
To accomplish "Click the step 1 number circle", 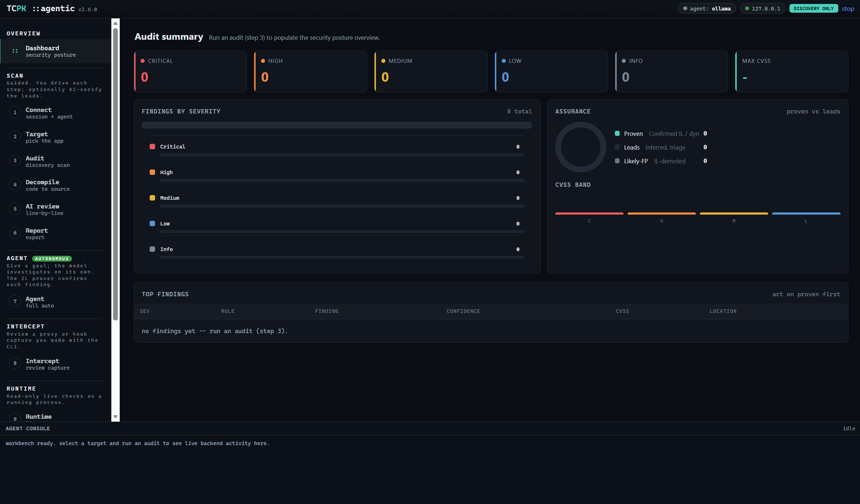I will (15, 112).
